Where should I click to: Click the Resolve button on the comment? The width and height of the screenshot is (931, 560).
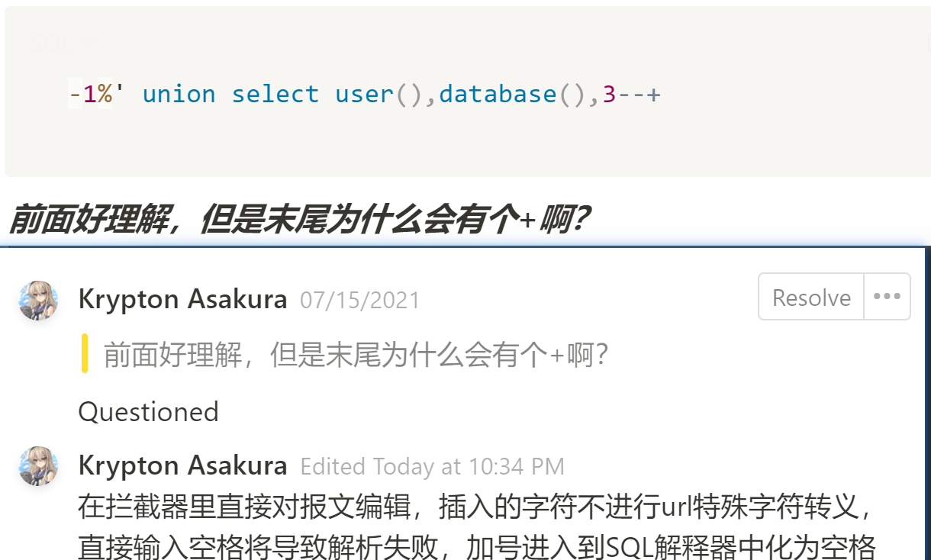tap(811, 297)
